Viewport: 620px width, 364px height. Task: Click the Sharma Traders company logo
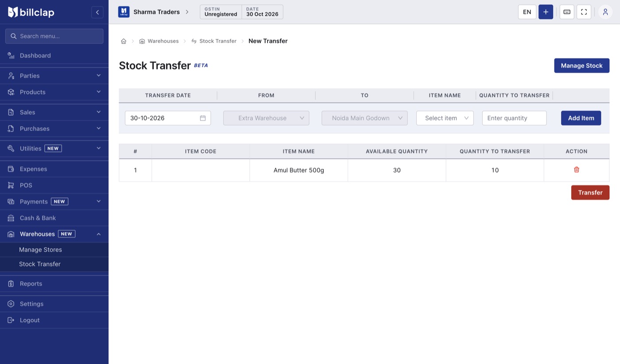(x=124, y=12)
